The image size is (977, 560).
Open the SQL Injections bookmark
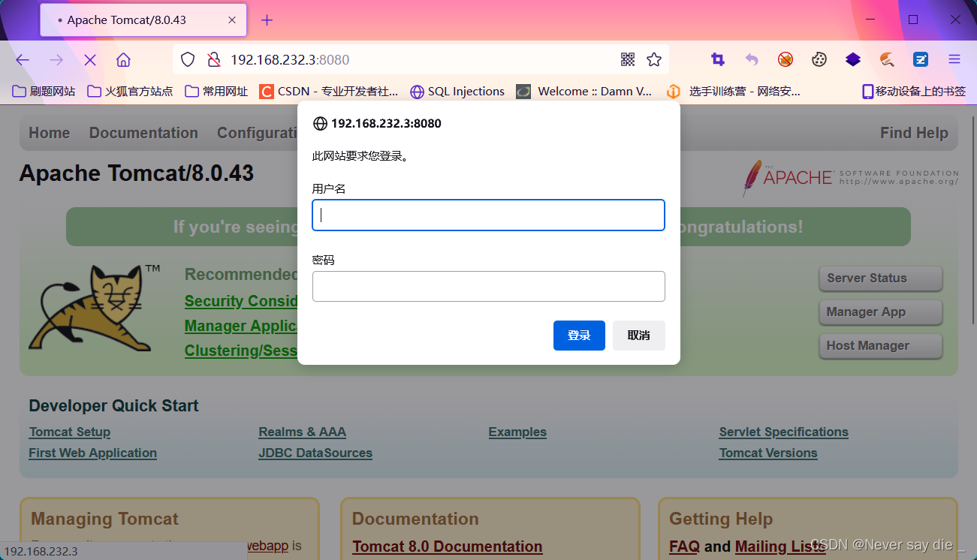click(457, 92)
